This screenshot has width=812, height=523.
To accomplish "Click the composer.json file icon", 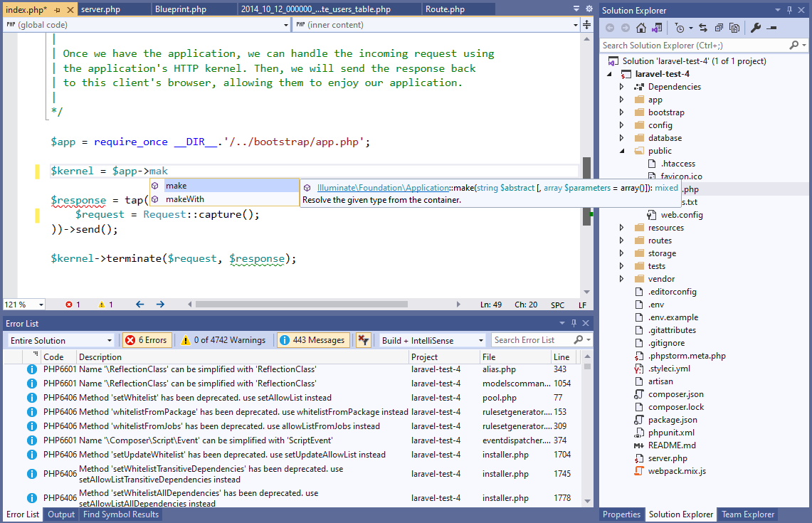I will (639, 394).
